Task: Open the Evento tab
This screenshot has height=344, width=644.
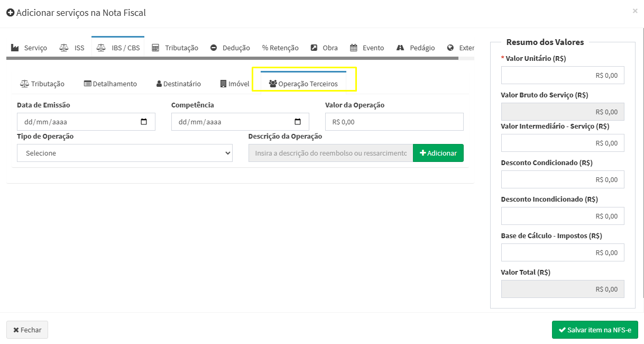Action: tap(367, 48)
